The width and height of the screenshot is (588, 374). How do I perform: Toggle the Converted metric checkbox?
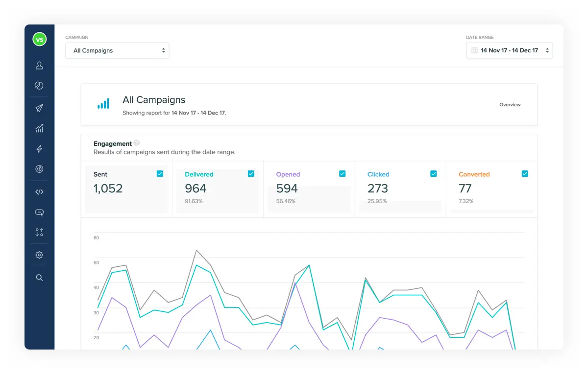click(x=525, y=173)
